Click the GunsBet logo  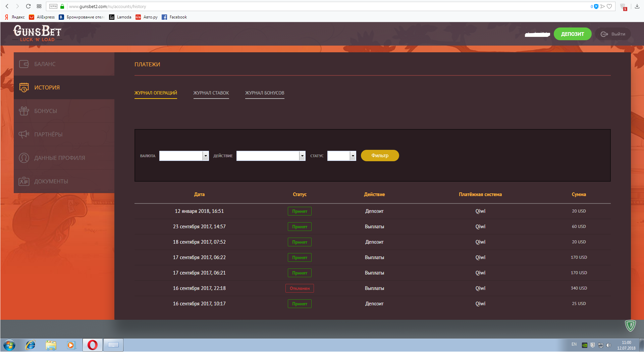tap(37, 34)
